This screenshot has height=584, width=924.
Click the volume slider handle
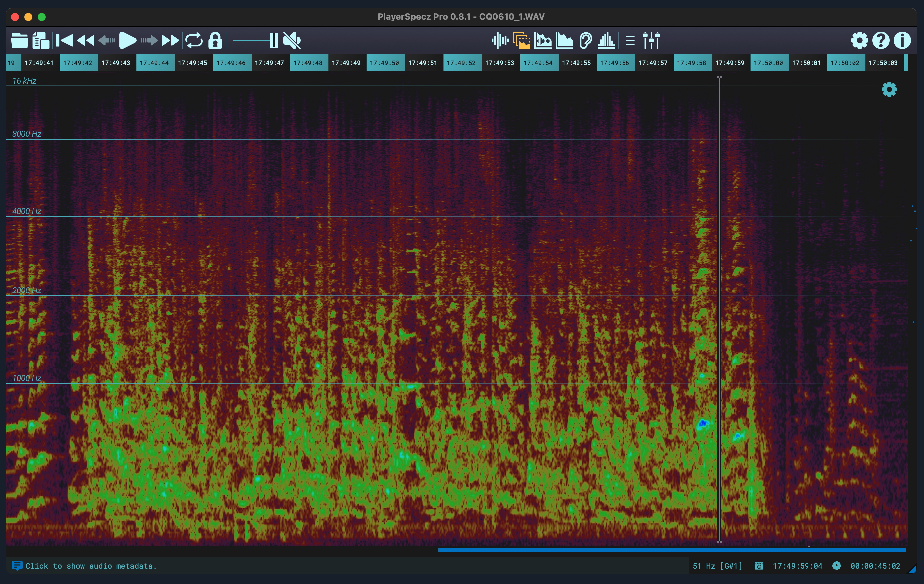[274, 40]
